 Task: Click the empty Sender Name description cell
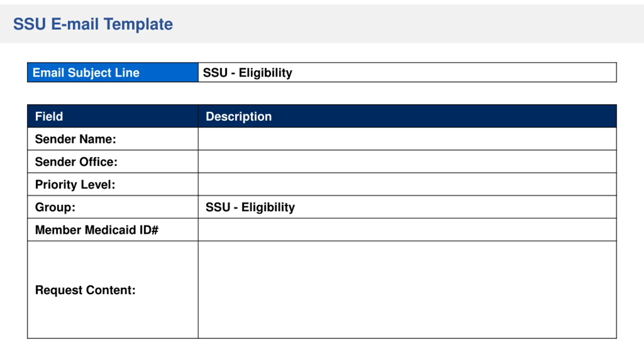[x=407, y=139]
